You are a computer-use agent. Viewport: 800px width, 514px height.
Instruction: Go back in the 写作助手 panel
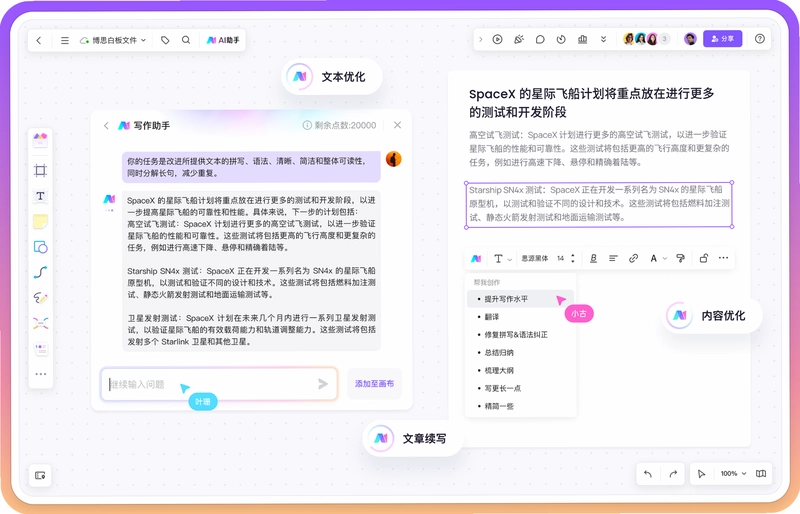[x=106, y=126]
